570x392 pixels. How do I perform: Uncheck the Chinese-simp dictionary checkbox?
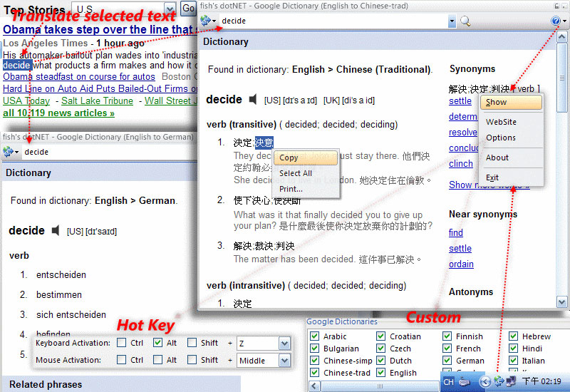[314, 361]
